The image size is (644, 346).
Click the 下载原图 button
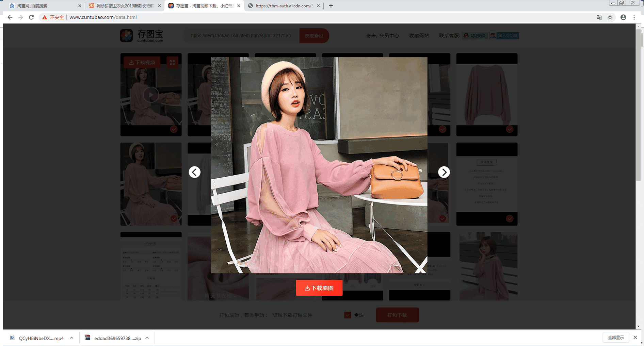319,288
